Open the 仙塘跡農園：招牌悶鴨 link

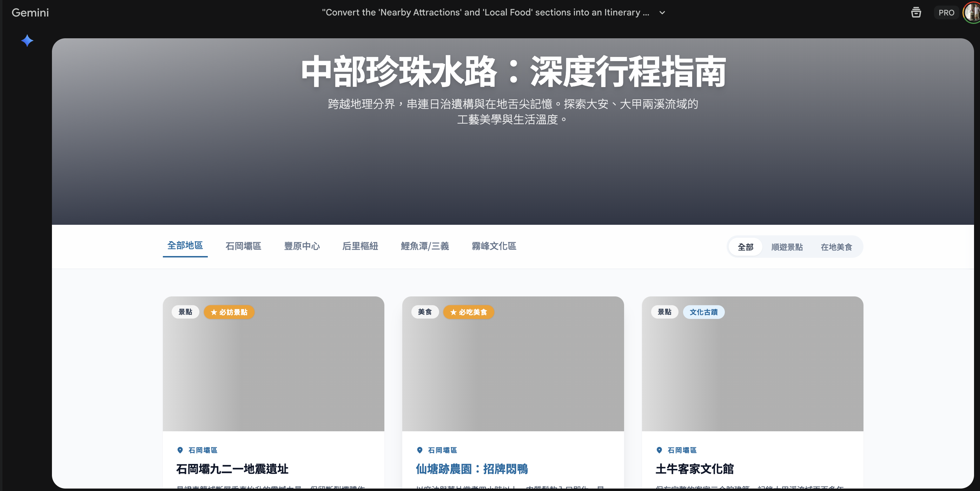pyautogui.click(x=472, y=469)
